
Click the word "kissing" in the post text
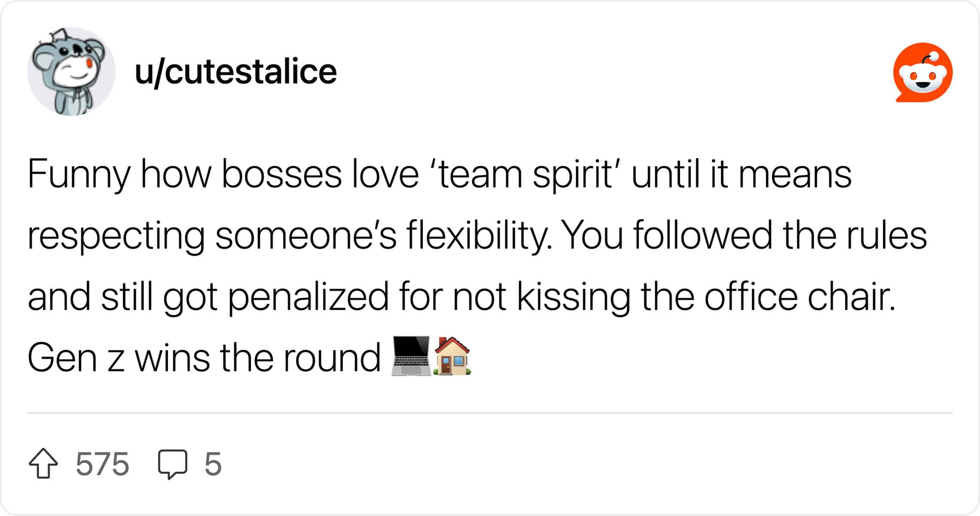574,297
